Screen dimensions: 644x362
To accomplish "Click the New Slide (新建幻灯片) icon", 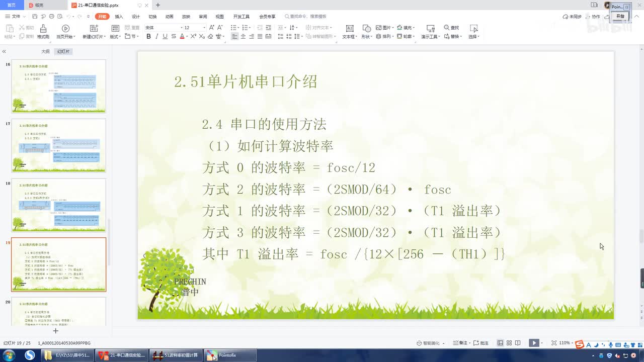I will [x=94, y=28].
